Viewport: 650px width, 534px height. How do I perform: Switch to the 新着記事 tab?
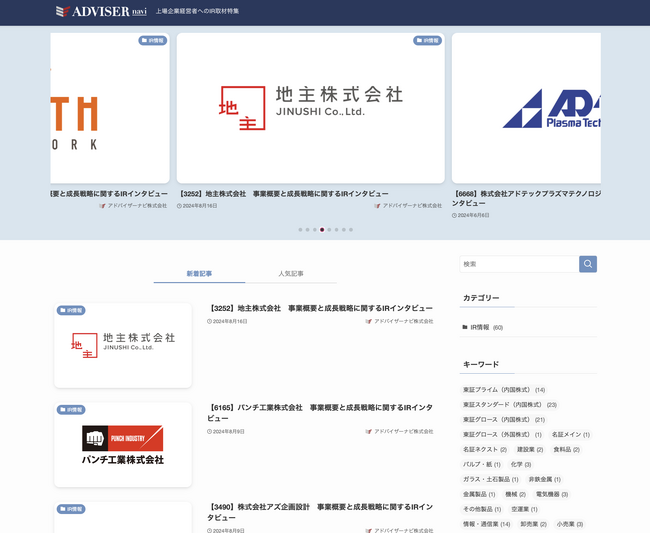pos(199,274)
